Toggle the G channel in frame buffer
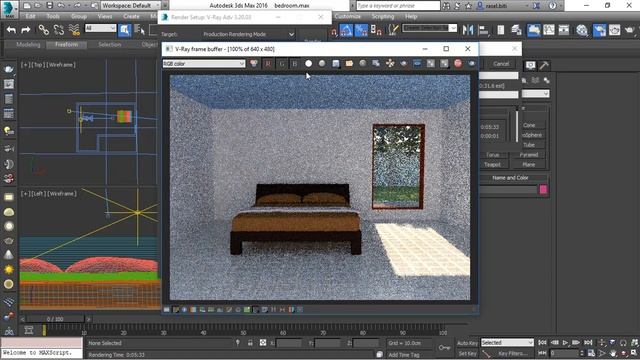 point(282,64)
